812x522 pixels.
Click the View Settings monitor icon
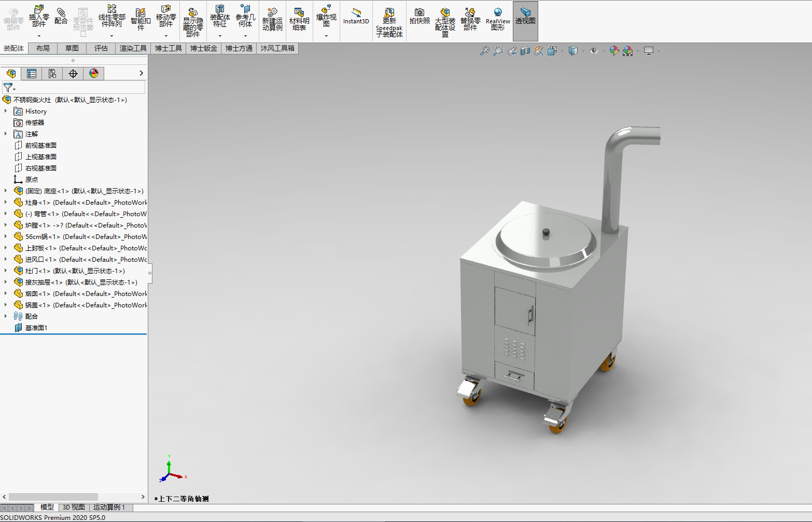coord(649,51)
